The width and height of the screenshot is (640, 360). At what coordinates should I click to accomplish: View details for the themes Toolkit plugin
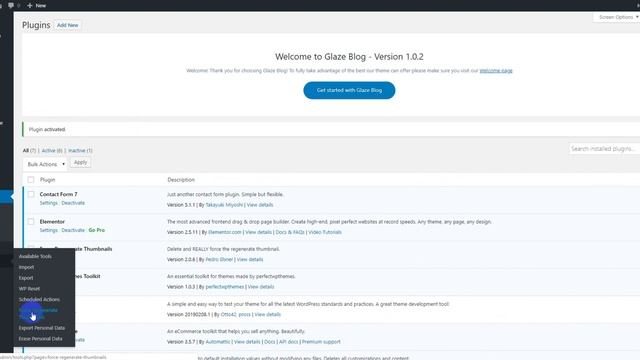click(261, 287)
